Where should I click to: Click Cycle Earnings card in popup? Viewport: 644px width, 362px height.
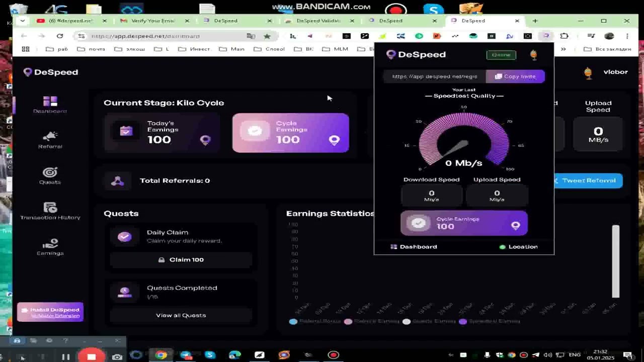(464, 223)
